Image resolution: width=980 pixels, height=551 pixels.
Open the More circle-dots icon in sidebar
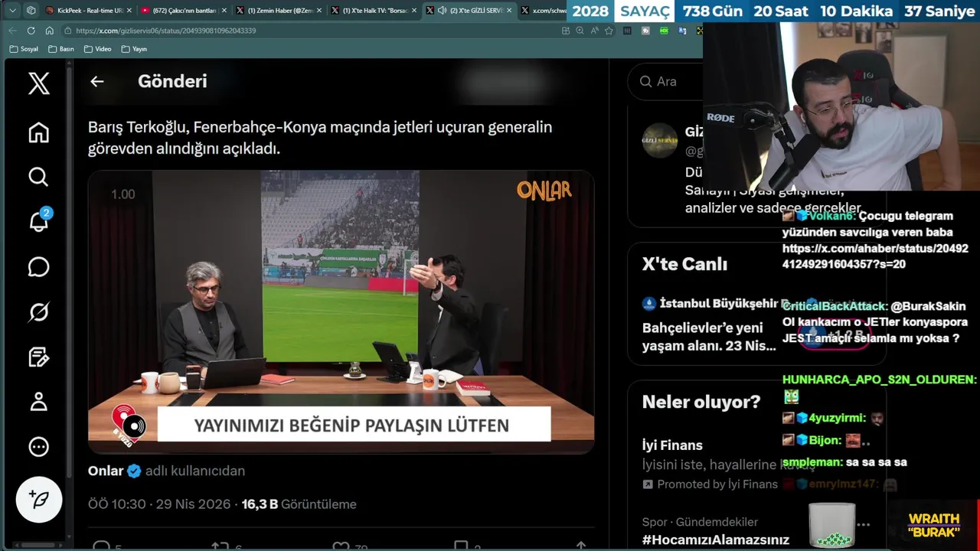tap(39, 447)
